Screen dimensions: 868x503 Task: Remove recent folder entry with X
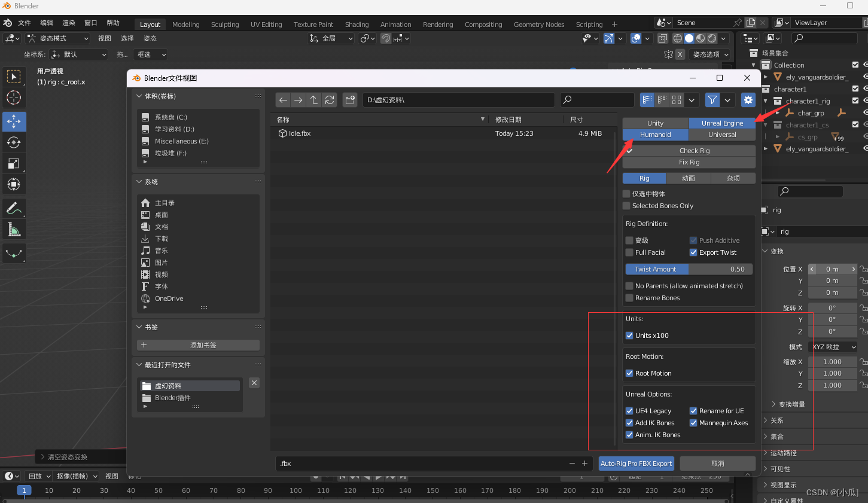coord(254,383)
